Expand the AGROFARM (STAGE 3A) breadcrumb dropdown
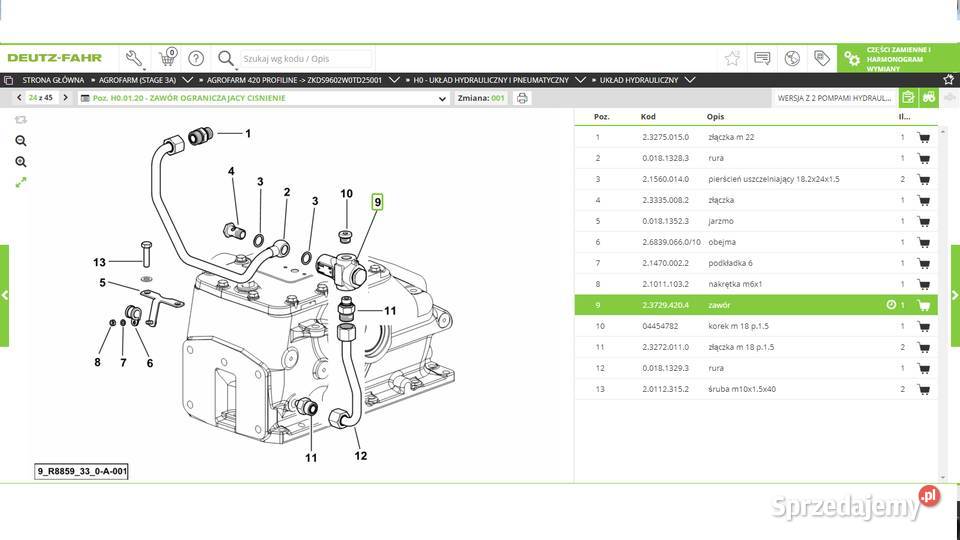Viewport: 960px width, 540px height. [188, 79]
